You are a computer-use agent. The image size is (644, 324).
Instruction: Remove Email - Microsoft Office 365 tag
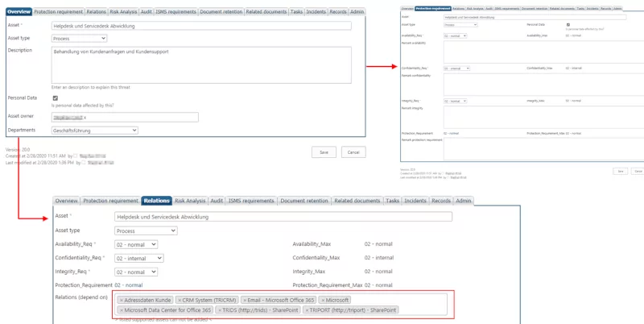pos(242,300)
